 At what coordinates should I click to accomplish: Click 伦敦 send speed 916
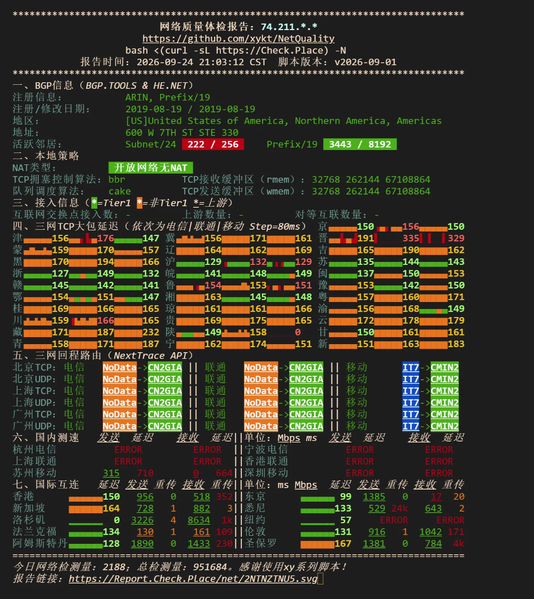(377, 532)
